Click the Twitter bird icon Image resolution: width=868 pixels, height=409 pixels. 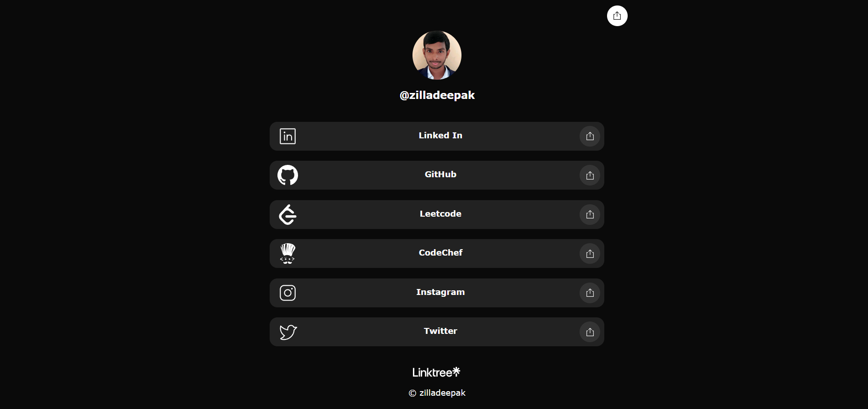tap(288, 332)
